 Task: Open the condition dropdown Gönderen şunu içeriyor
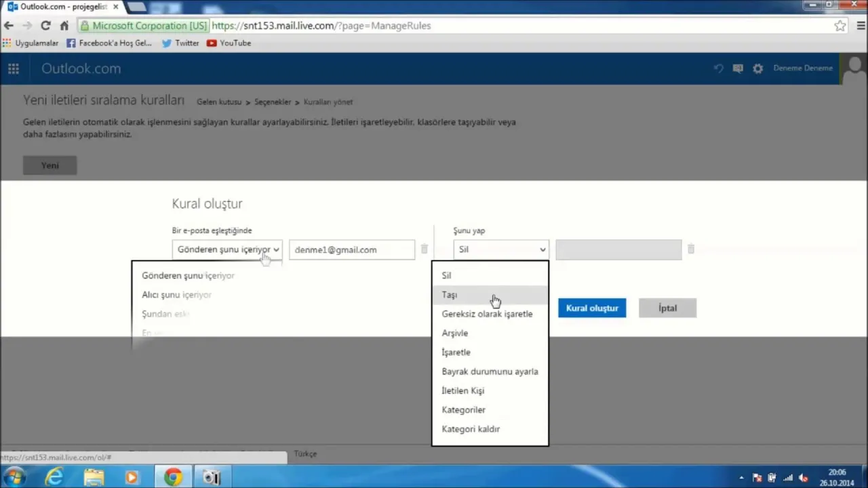[227, 249]
